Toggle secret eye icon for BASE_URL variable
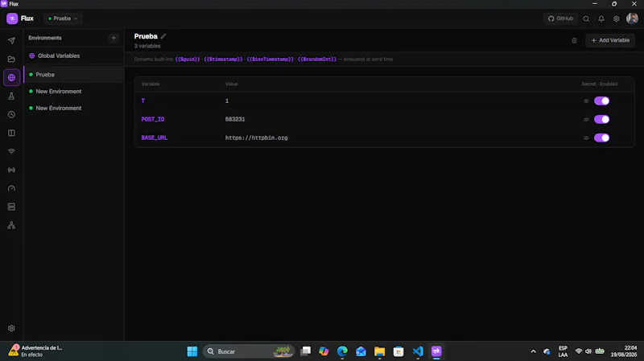This screenshot has height=361, width=644. pos(586,137)
